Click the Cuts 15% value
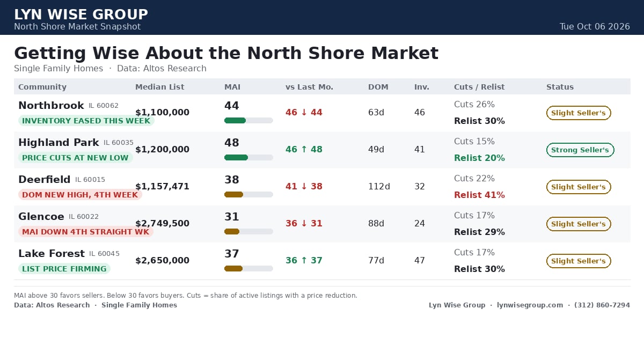The image size is (644, 338). pyautogui.click(x=474, y=142)
